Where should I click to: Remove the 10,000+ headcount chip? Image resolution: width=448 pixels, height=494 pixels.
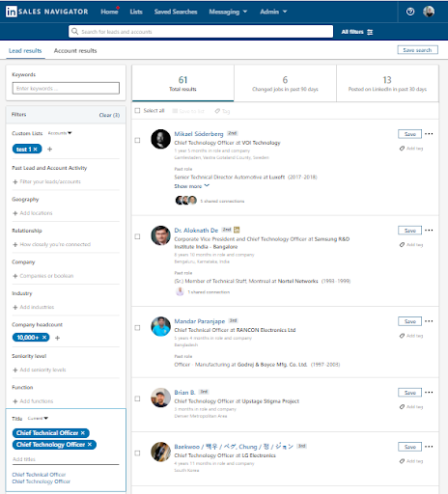pyautogui.click(x=44, y=337)
